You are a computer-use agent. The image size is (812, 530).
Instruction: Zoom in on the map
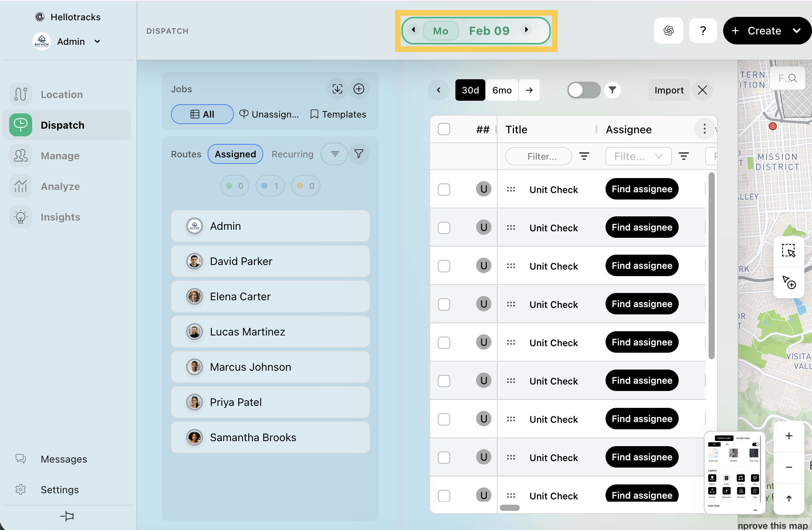pos(789,436)
